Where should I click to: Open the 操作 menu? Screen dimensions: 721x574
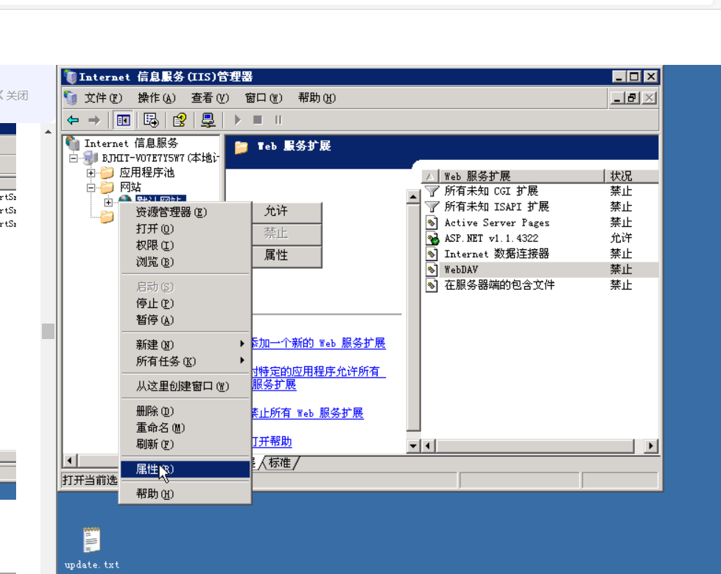156,98
